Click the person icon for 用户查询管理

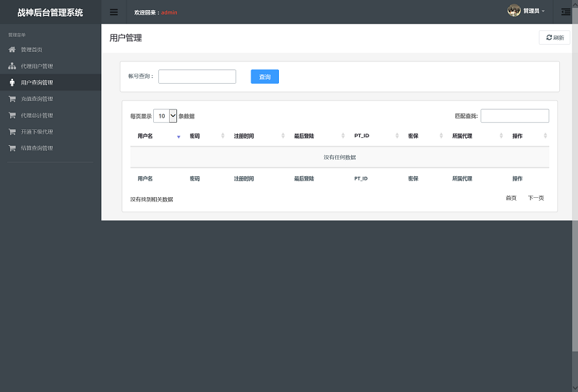pyautogui.click(x=12, y=82)
